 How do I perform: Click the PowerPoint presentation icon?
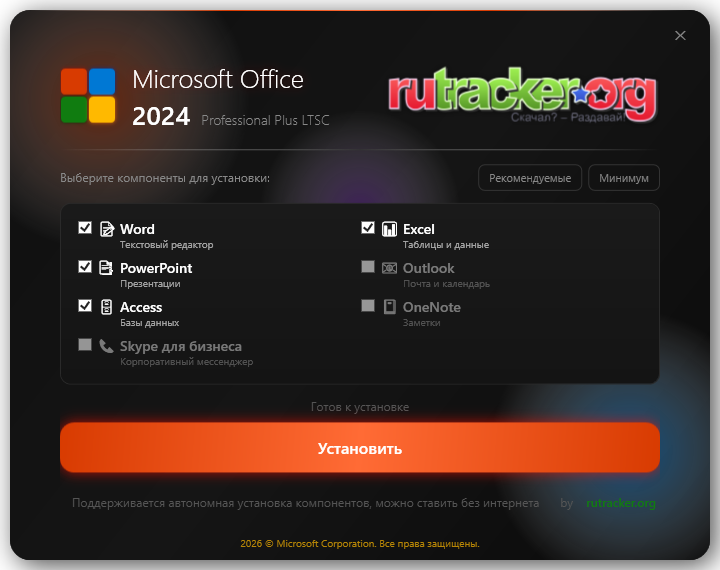106,268
